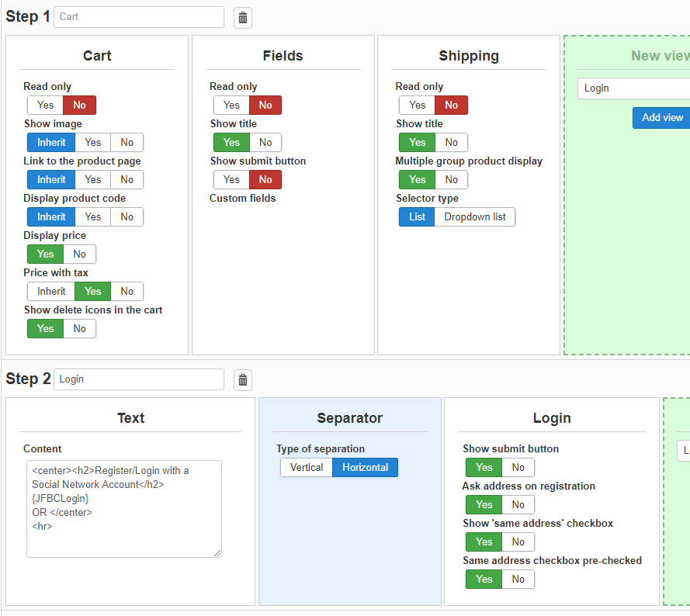Switch separator type to Vertical
Image resolution: width=690 pixels, height=616 pixels.
307,468
